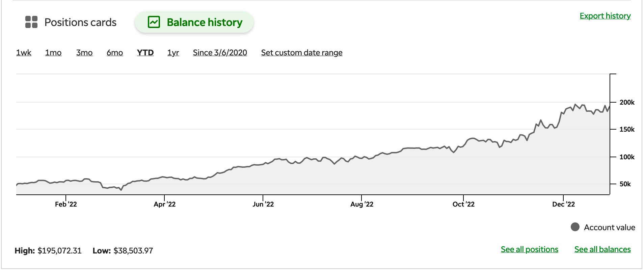Open Set custom date range
644x270 pixels.
coord(302,53)
